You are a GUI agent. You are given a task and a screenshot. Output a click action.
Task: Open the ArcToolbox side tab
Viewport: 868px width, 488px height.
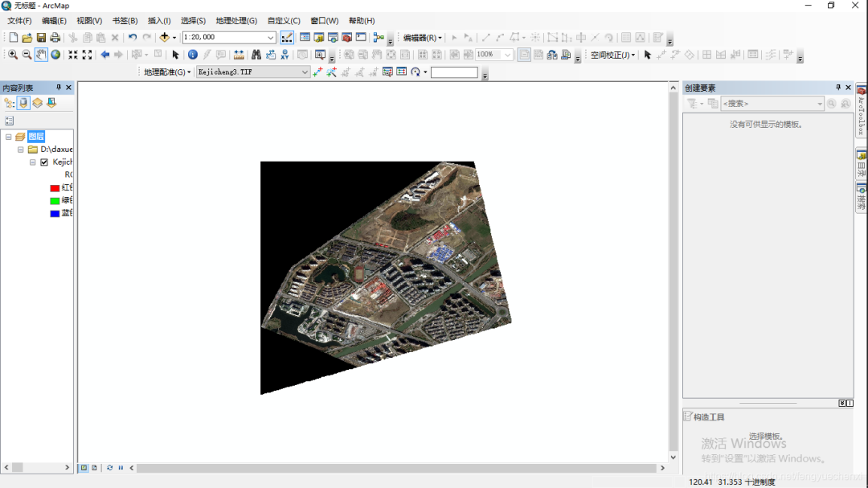(x=862, y=111)
